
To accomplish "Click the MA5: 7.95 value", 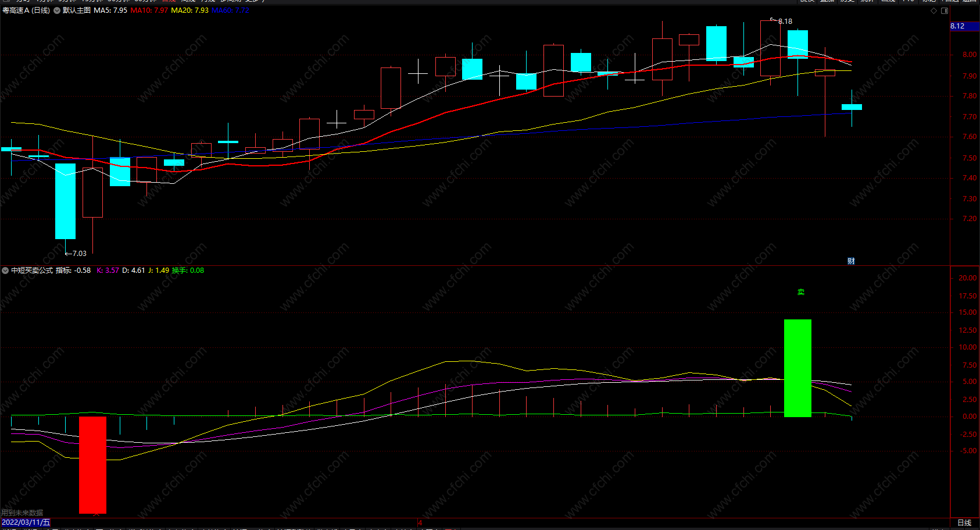I will pyautogui.click(x=110, y=10).
